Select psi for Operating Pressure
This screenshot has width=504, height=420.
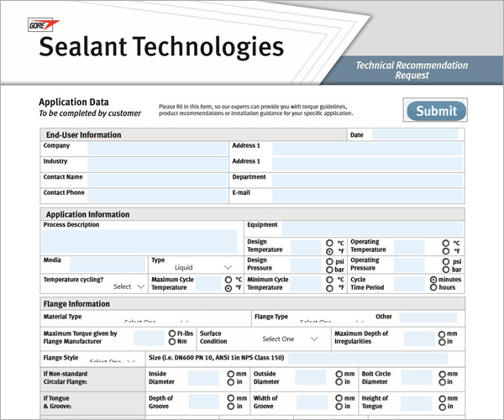445,261
